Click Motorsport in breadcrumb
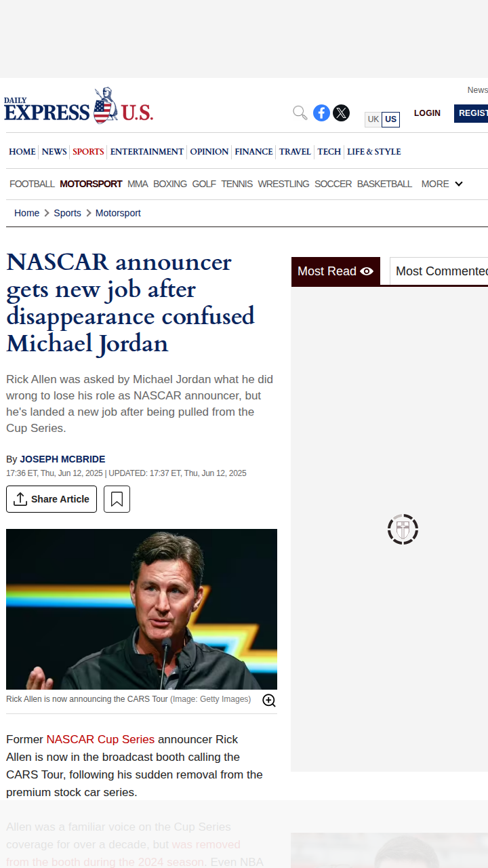 tap(118, 213)
